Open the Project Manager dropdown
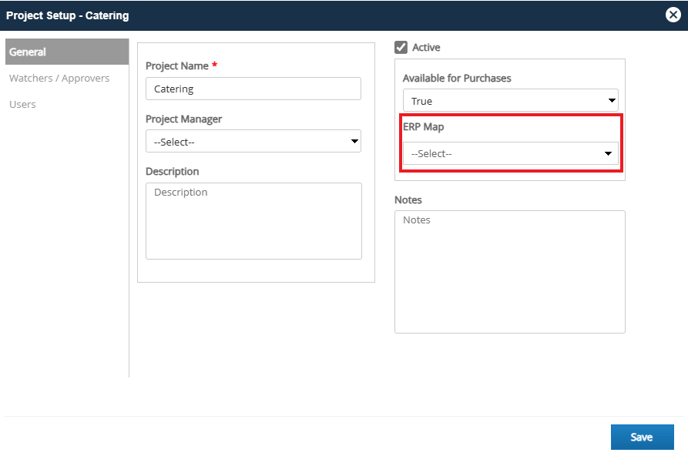The height and width of the screenshot is (456, 688). click(253, 141)
